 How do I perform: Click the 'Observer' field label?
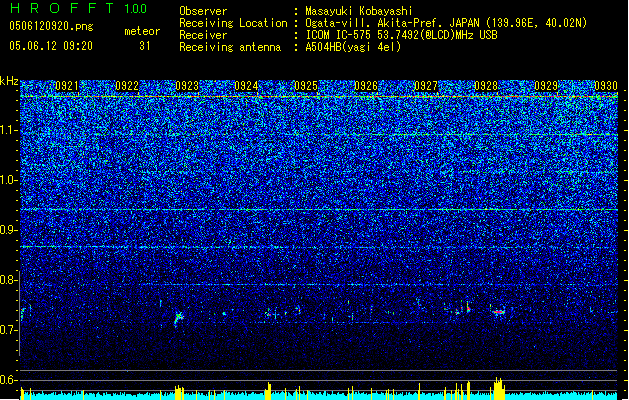pyautogui.click(x=203, y=11)
